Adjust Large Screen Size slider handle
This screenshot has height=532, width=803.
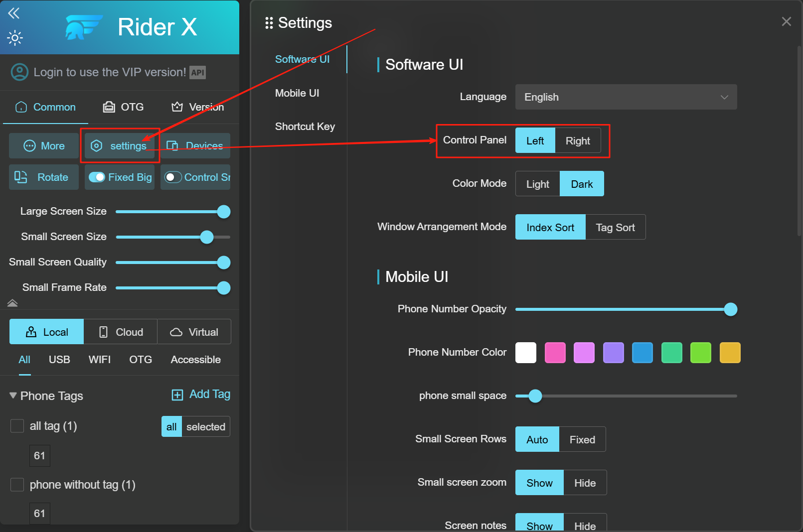(x=224, y=212)
